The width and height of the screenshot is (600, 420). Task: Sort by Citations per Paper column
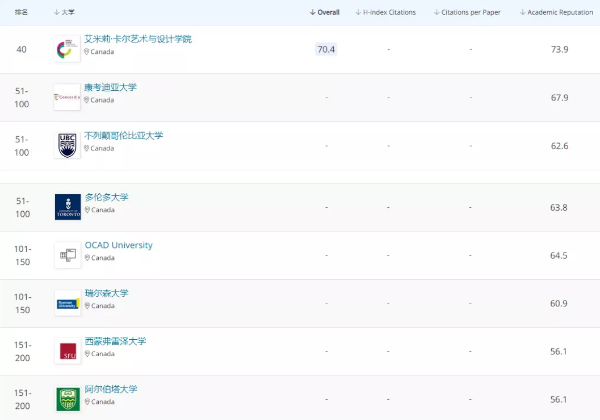(469, 12)
